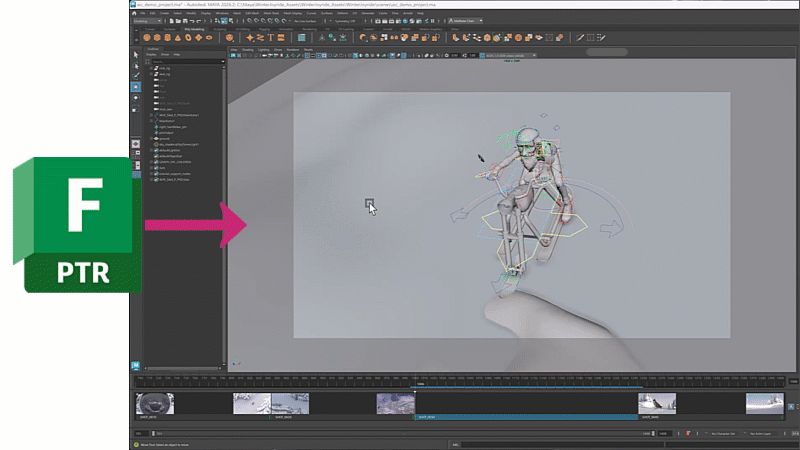800x450 pixels.
Task: Click the Undo arrow icon
Action: coord(191,21)
